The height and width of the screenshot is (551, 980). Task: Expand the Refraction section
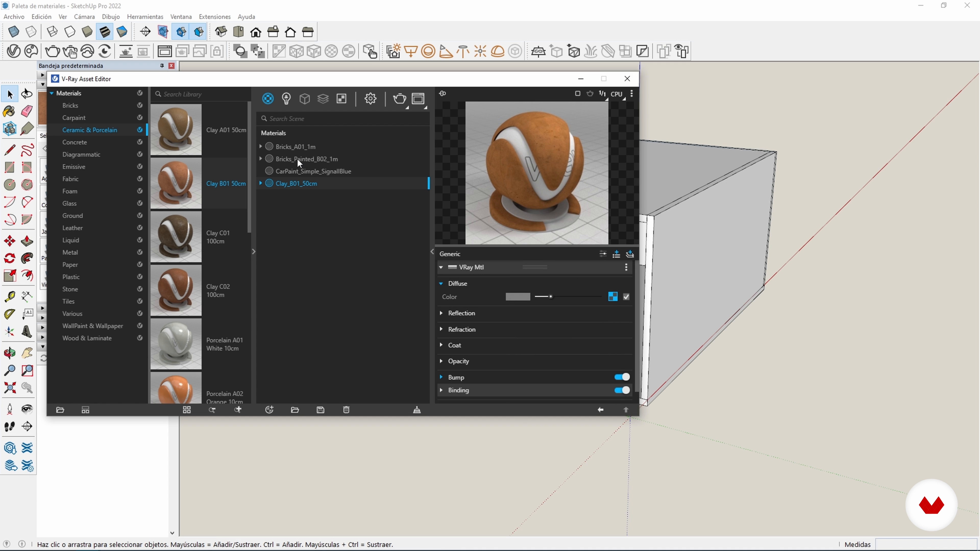pyautogui.click(x=441, y=329)
